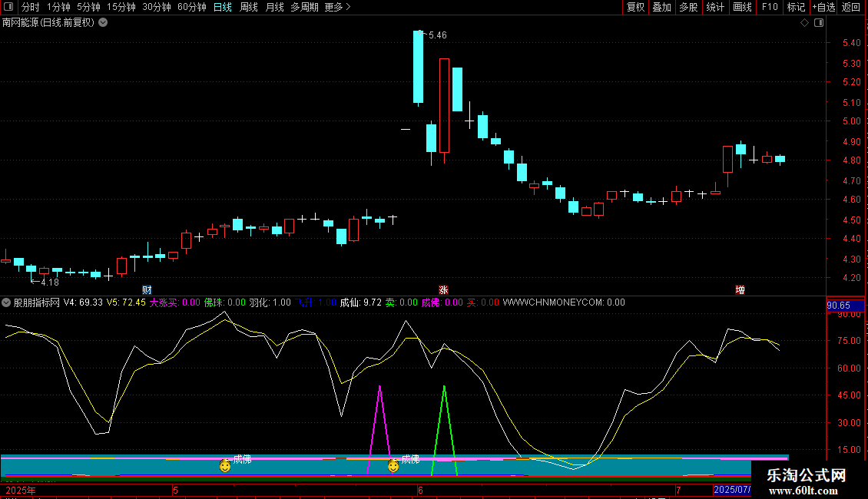Click the 返回 back button
The image size is (868, 499).
[x=851, y=7]
